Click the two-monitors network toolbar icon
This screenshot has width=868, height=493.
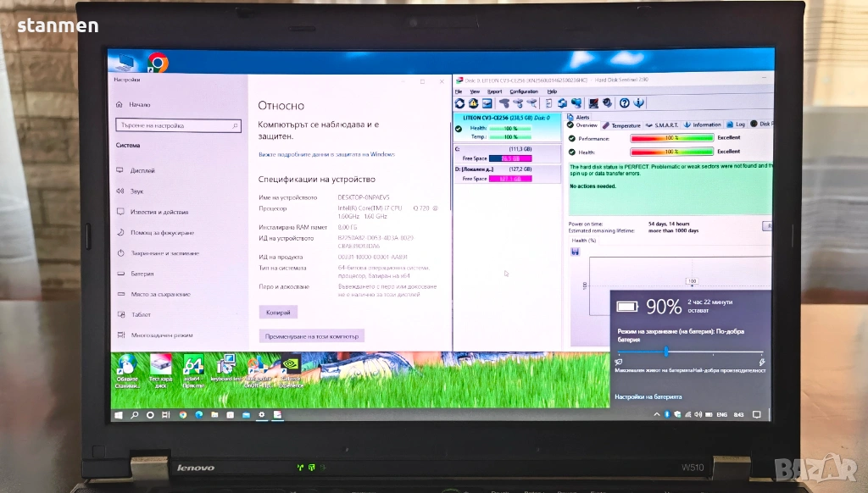[576, 103]
